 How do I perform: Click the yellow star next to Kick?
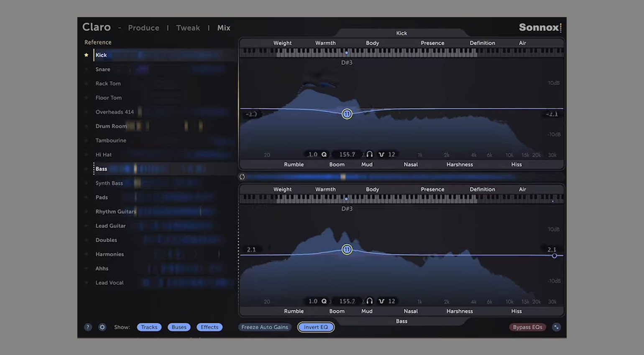[86, 55]
